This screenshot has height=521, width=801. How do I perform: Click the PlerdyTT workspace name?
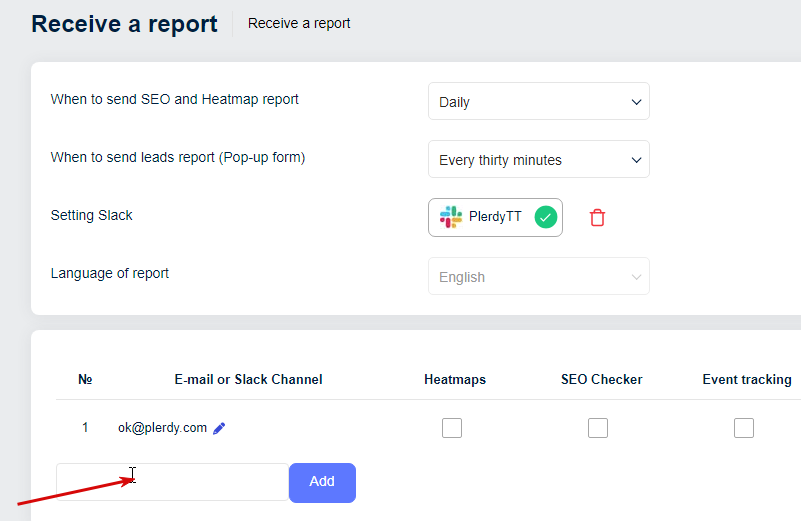(x=495, y=217)
